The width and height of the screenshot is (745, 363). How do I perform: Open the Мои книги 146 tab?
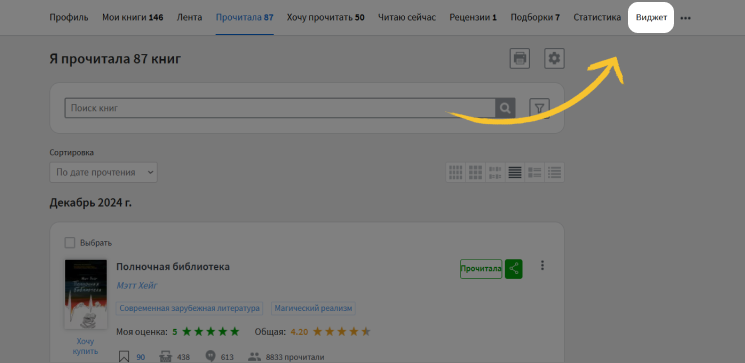click(133, 18)
